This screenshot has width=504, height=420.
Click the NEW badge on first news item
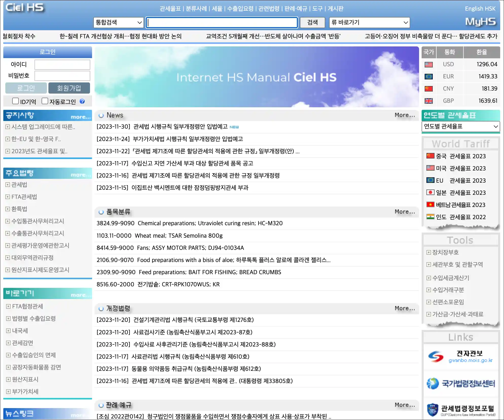point(234,127)
